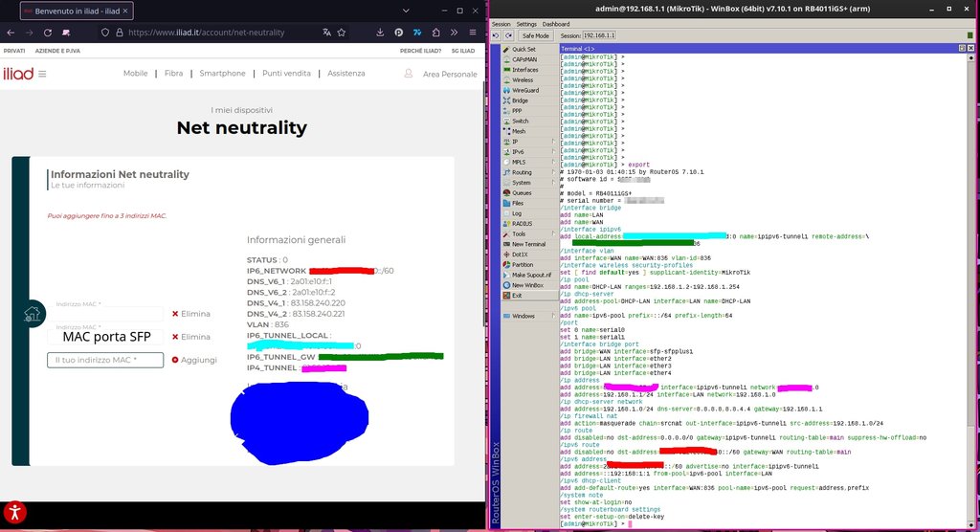Open Punti vendita link
Screen dimensions: 980x532
click(x=286, y=73)
